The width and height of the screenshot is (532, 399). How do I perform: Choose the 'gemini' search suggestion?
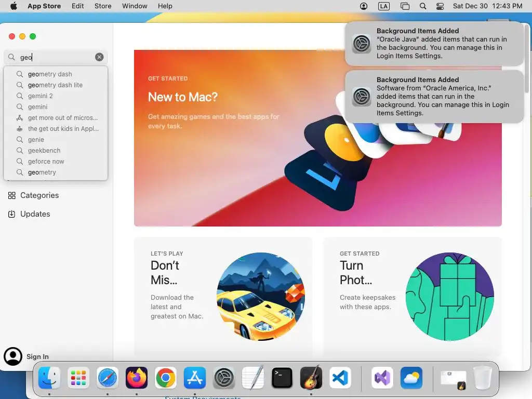click(56, 107)
